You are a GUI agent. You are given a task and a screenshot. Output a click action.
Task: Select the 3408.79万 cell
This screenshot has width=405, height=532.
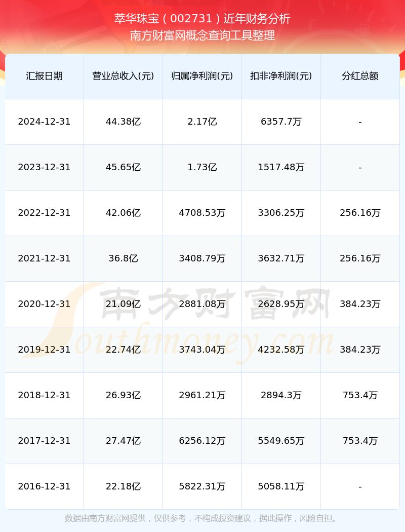[x=202, y=258]
